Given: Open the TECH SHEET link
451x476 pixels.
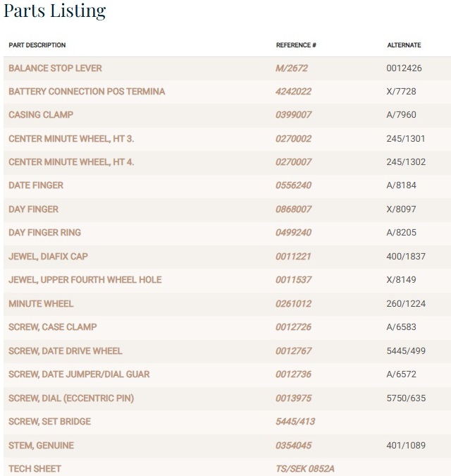Looking at the screenshot, I should [x=35, y=469].
